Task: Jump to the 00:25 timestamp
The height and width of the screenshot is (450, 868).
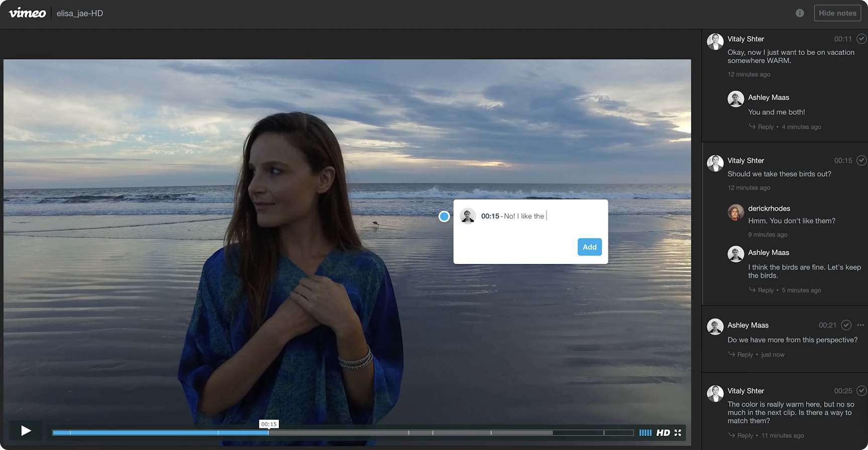Action: 843,391
